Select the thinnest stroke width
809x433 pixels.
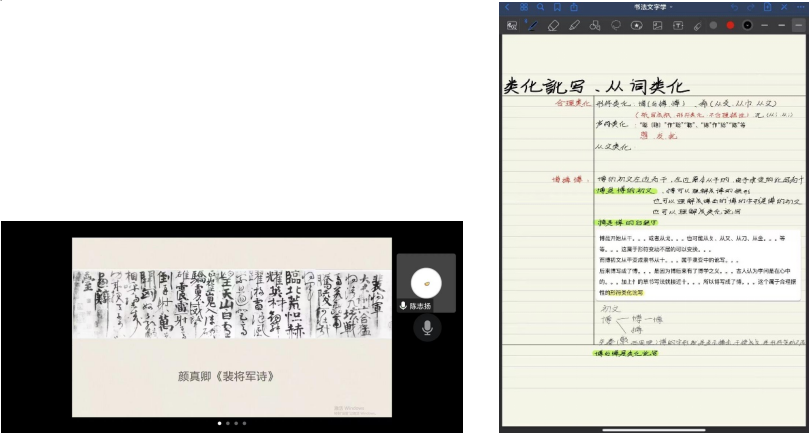pyautogui.click(x=765, y=25)
